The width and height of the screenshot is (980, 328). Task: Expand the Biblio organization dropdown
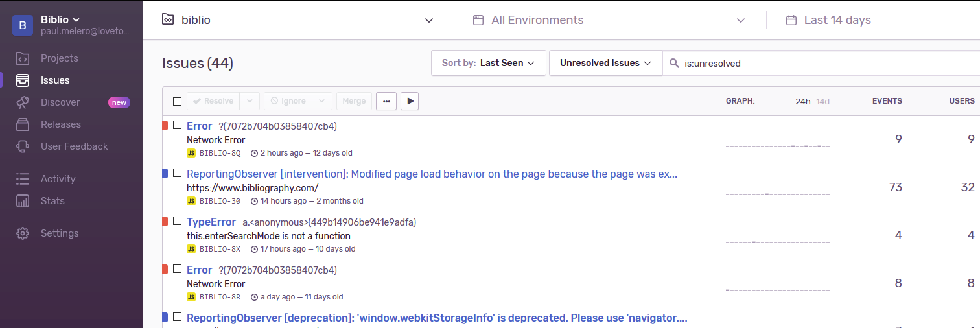60,20
